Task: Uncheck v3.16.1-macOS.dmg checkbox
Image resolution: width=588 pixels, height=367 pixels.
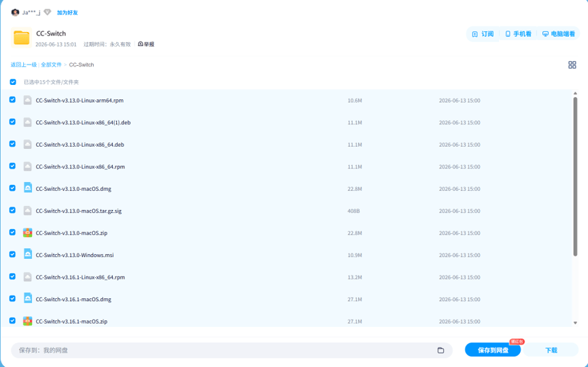Action: [12, 299]
